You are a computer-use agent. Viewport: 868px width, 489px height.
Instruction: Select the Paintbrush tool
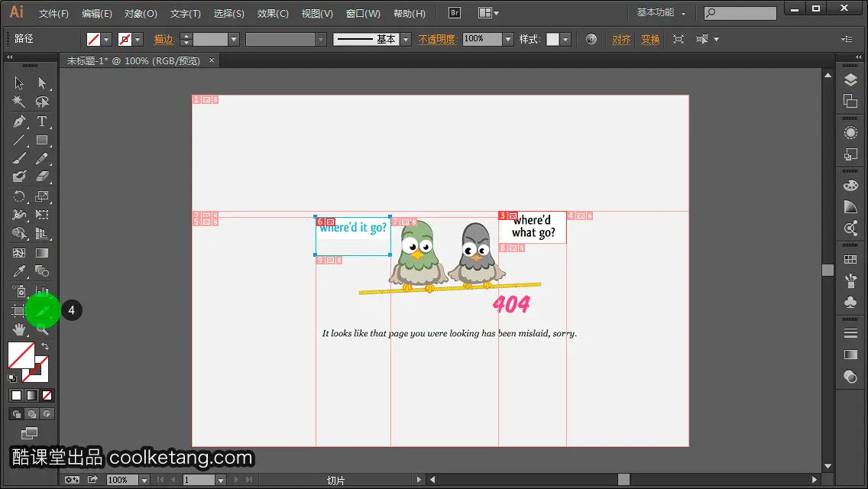pos(19,158)
